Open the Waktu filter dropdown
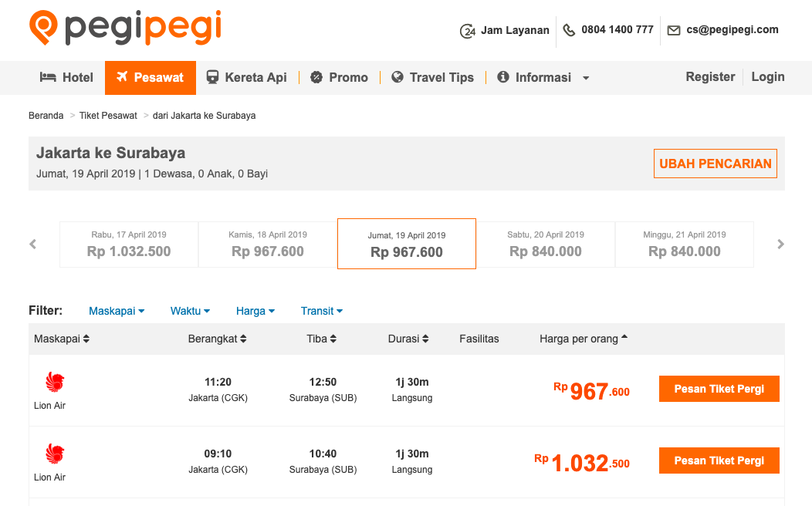 [190, 311]
